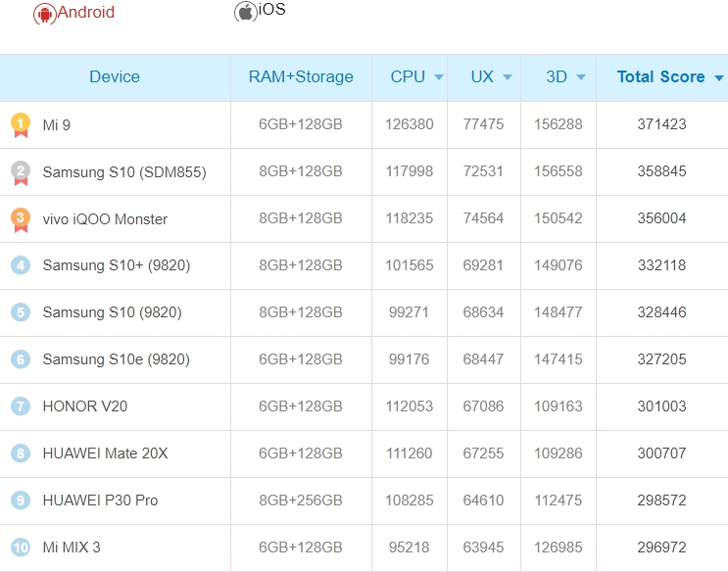Click total score 358845

coord(661,170)
